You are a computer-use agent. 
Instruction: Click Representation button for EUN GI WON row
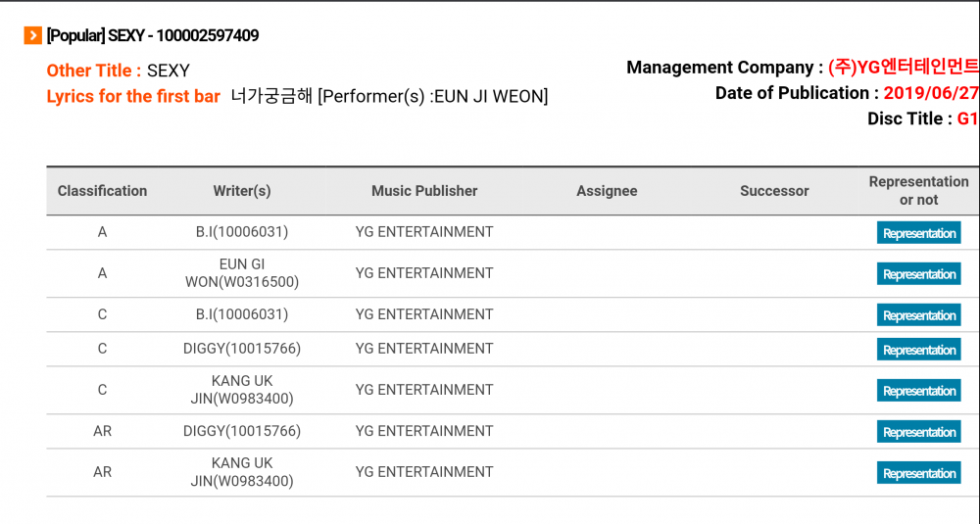point(918,274)
